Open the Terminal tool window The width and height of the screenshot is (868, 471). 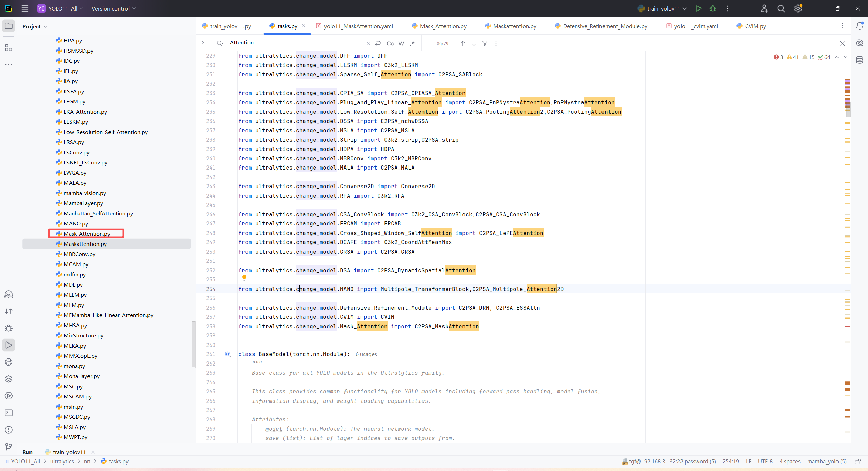(x=8, y=413)
